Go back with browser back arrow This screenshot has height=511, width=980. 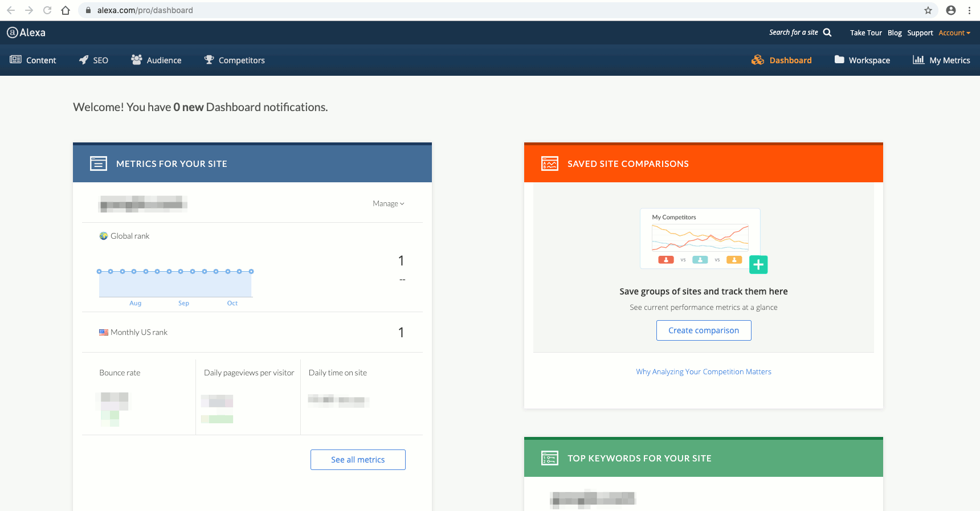pos(11,10)
